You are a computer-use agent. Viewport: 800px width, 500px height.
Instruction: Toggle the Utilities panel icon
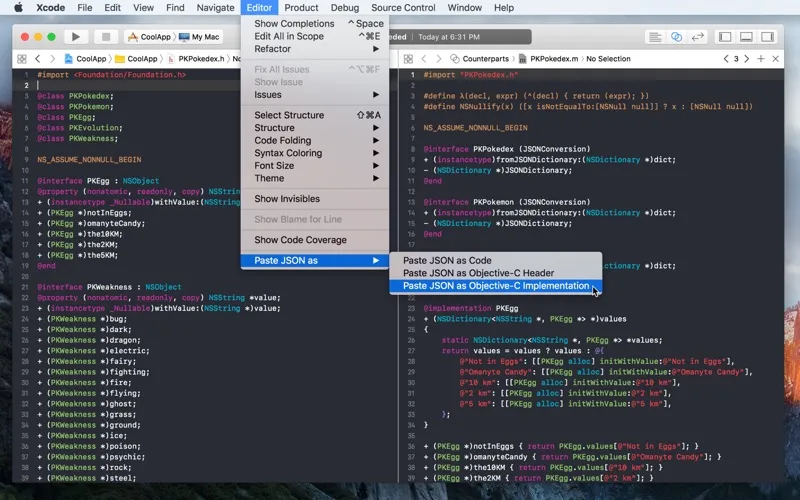point(767,37)
